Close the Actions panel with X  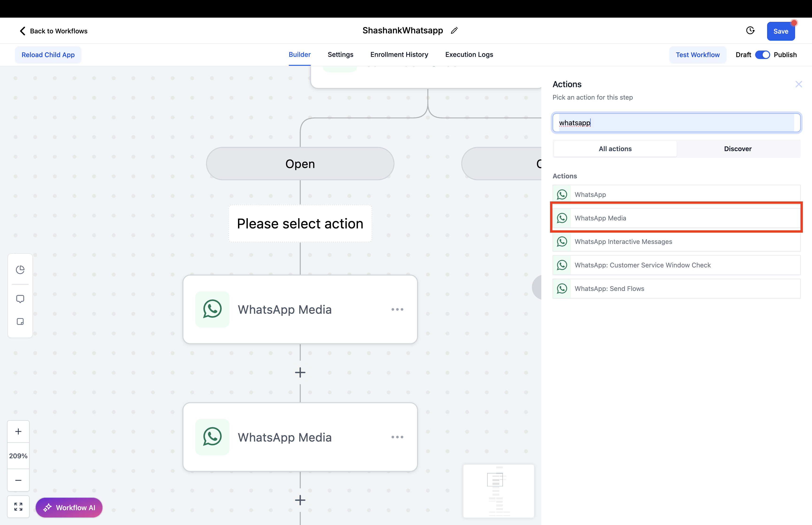coord(798,84)
